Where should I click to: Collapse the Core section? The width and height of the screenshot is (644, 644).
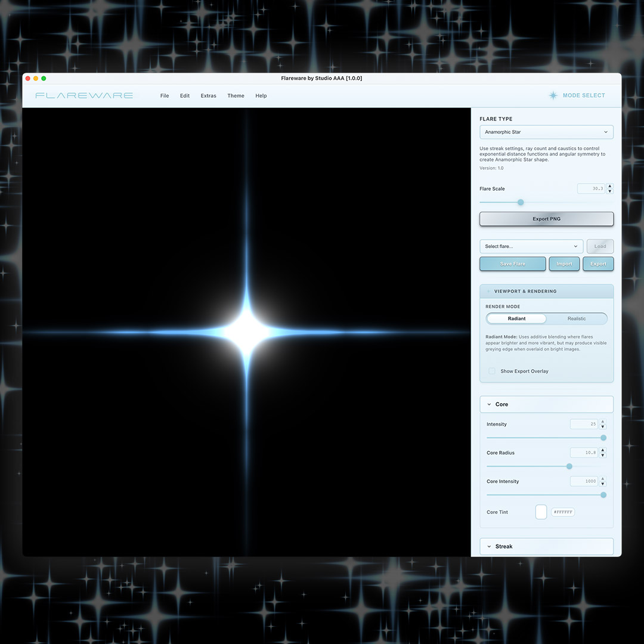point(546,404)
